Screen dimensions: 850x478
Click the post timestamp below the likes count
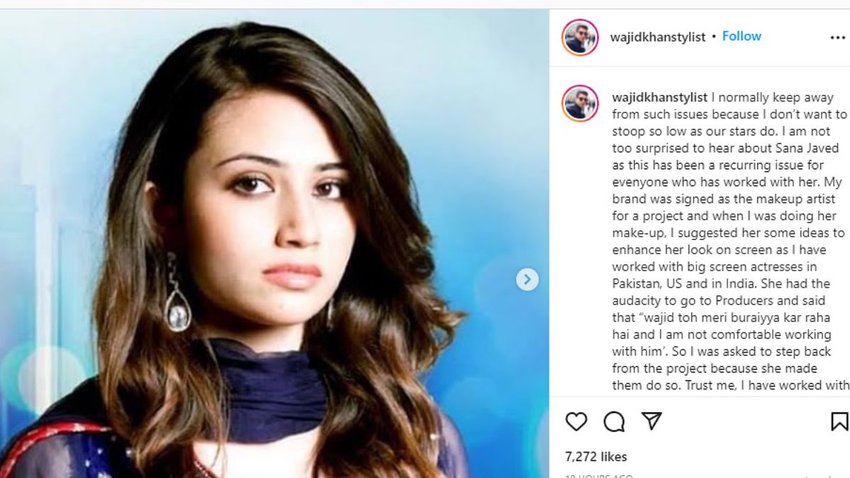[598, 476]
